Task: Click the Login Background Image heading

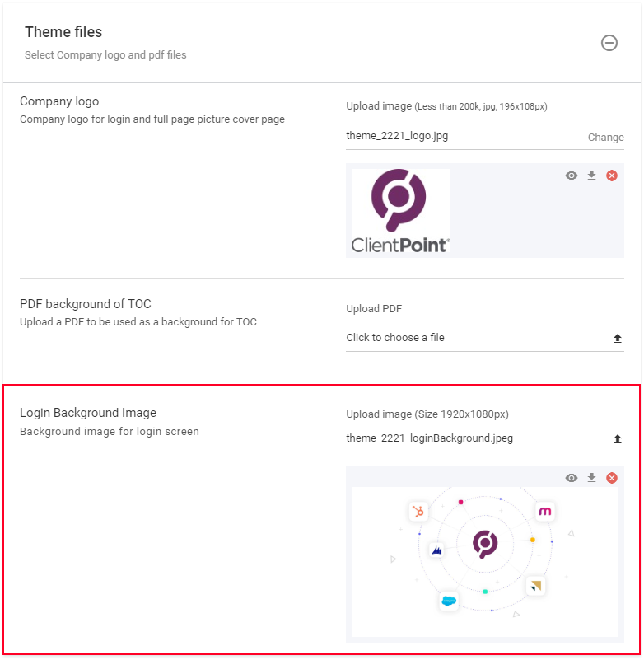Action: (x=88, y=413)
